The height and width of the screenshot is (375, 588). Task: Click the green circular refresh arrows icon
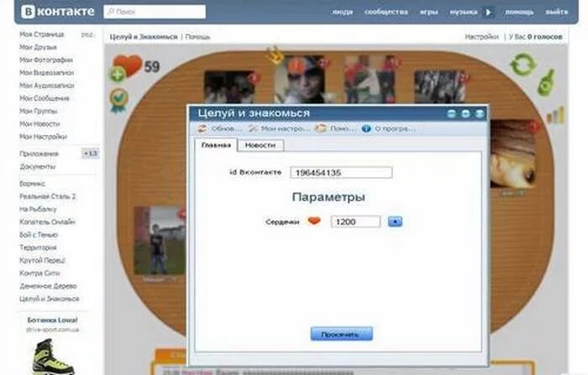pos(522,65)
